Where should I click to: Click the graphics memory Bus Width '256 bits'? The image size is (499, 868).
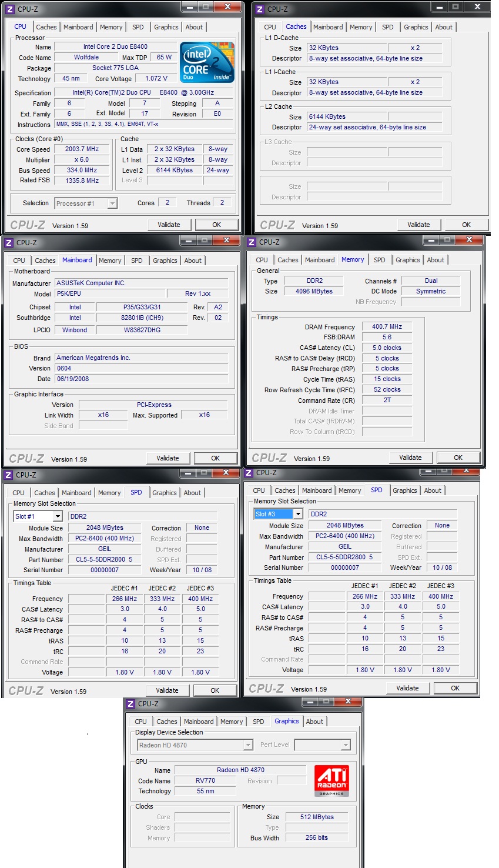(317, 837)
